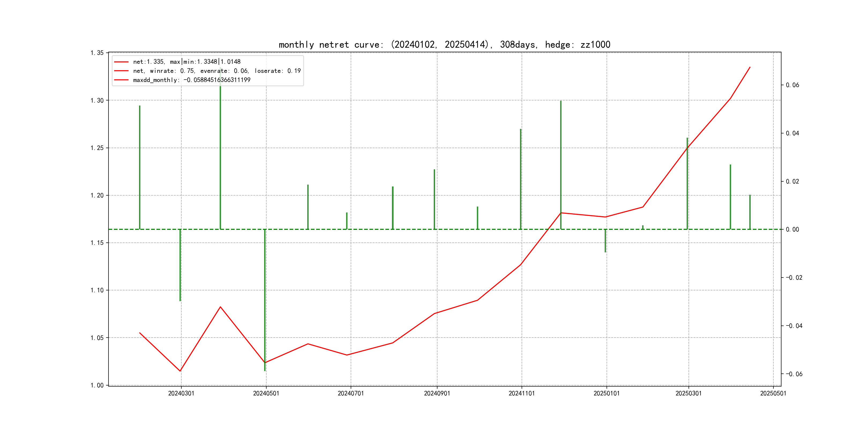Click the 1.20 left axis label
The image size is (868, 434).
97,196
